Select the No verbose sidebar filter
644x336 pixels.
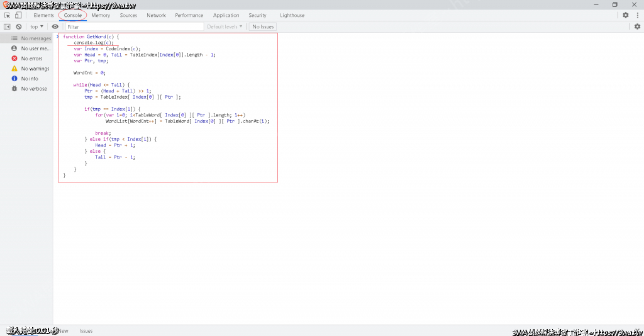[x=34, y=89]
